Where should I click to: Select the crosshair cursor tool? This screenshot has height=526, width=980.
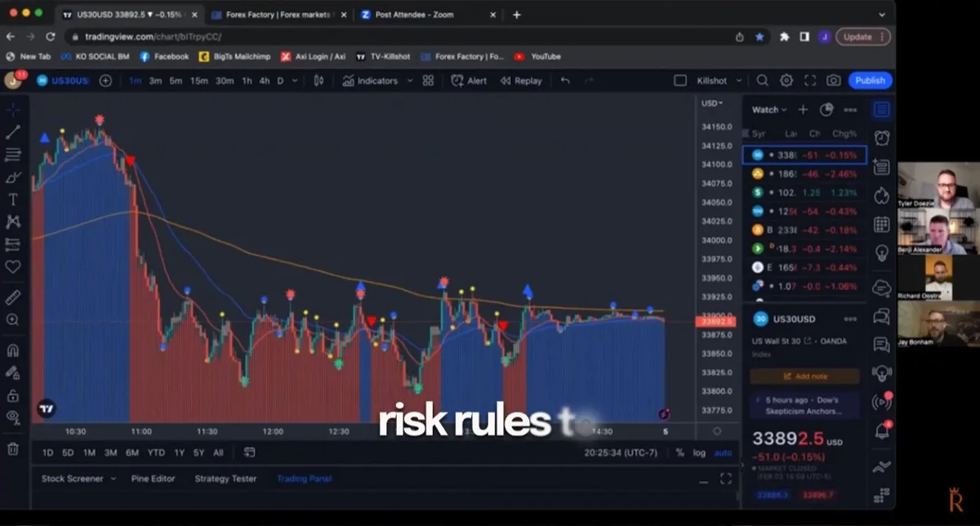click(x=13, y=110)
